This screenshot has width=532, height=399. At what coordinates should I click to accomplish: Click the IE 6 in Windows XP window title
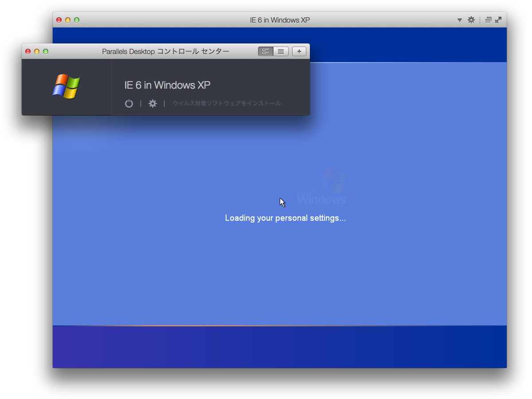point(280,20)
